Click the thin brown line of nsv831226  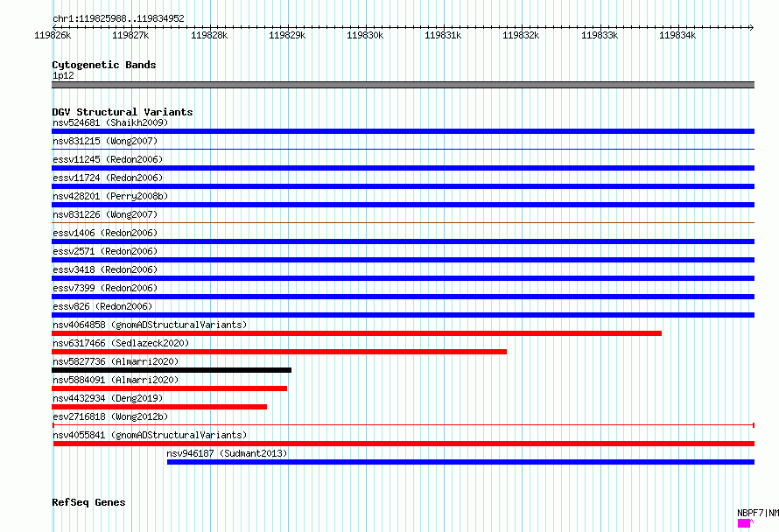[x=403, y=222]
